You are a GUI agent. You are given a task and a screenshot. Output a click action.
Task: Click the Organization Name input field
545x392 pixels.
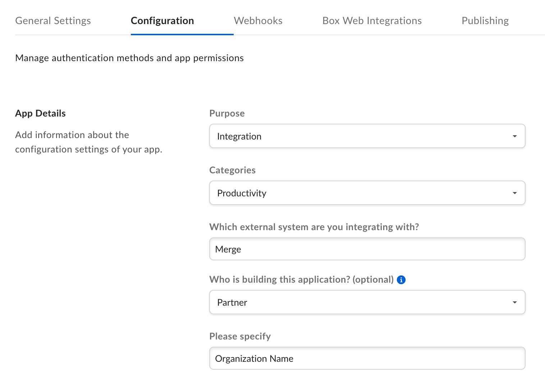tap(367, 359)
